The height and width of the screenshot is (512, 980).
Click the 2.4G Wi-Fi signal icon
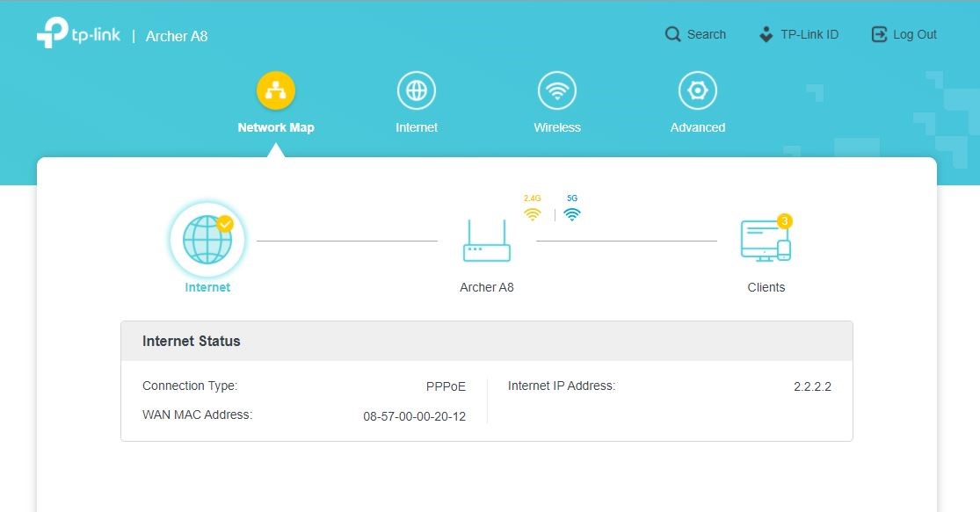tap(532, 213)
